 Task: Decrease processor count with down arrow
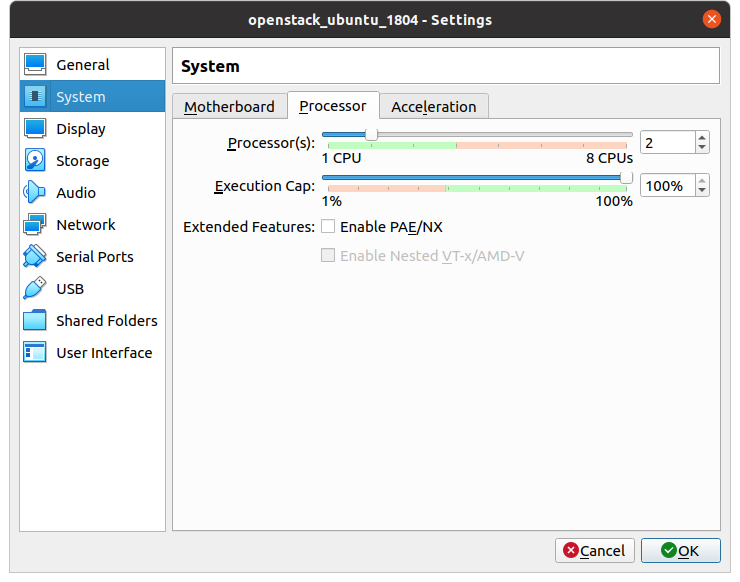702,147
